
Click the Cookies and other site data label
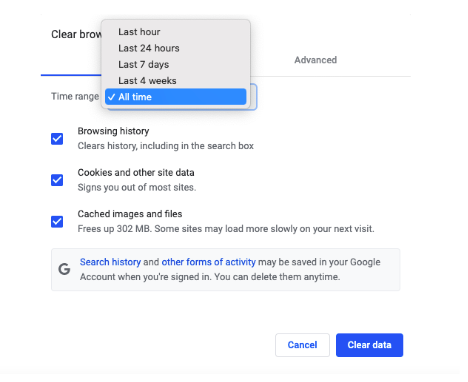(136, 173)
